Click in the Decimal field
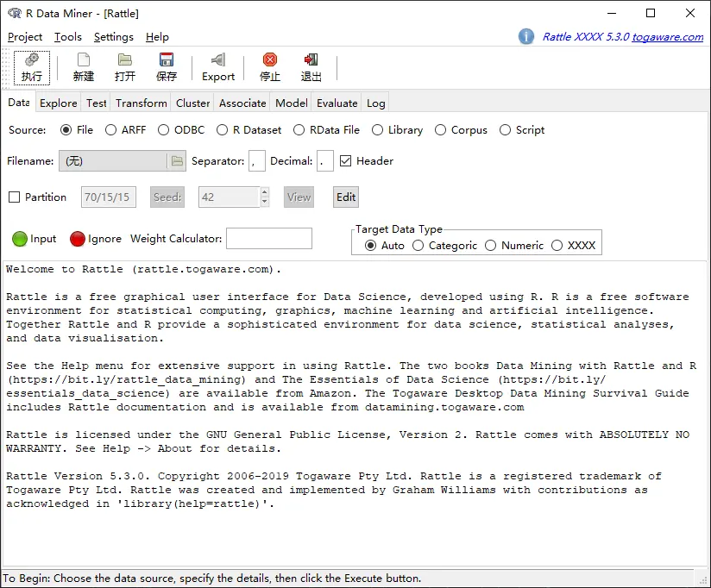The width and height of the screenshot is (711, 588). (x=325, y=161)
